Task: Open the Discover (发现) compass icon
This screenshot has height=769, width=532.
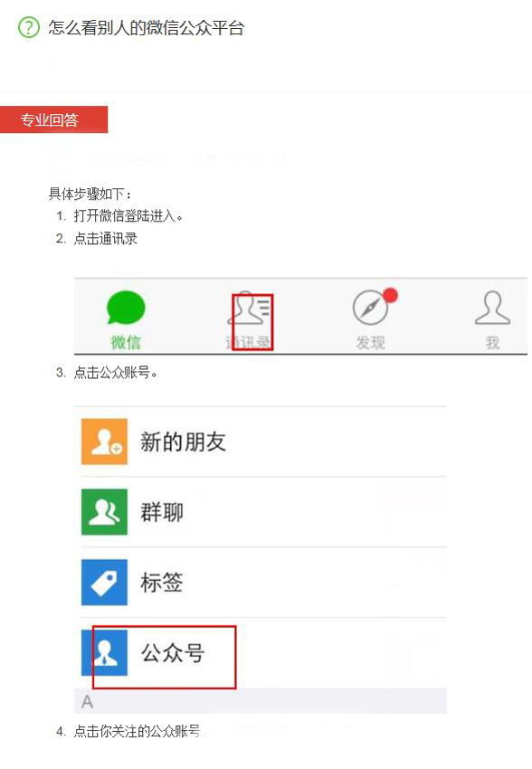Action: [x=370, y=308]
